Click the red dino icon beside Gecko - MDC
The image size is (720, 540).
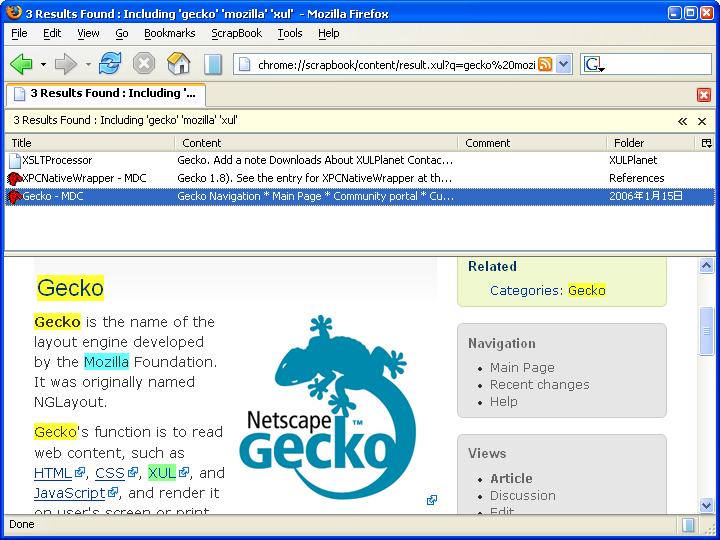(15, 197)
